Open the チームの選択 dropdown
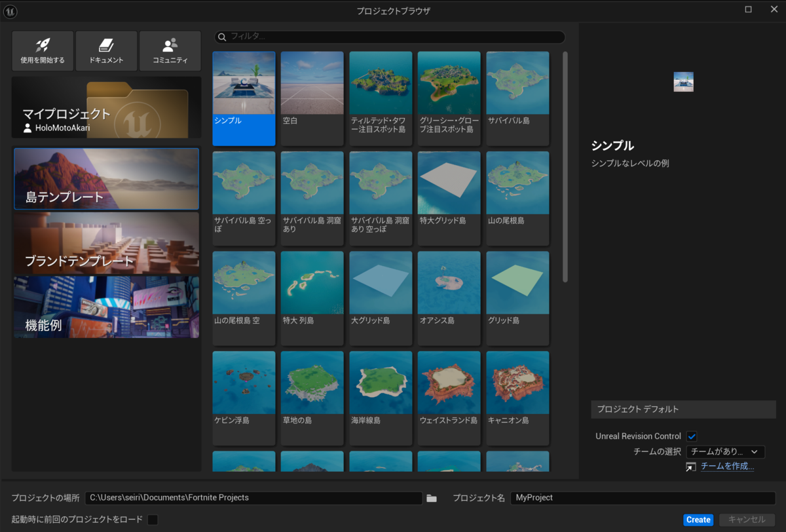 [x=725, y=451]
